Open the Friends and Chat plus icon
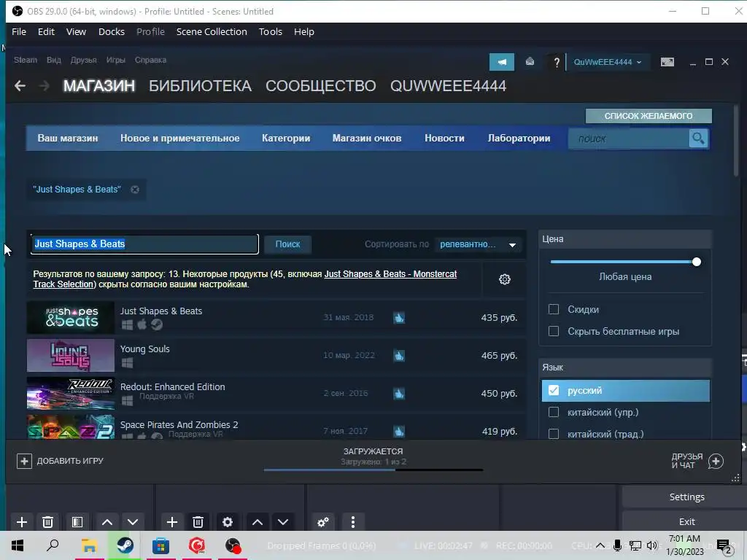Image resolution: width=747 pixels, height=560 pixels. click(716, 461)
